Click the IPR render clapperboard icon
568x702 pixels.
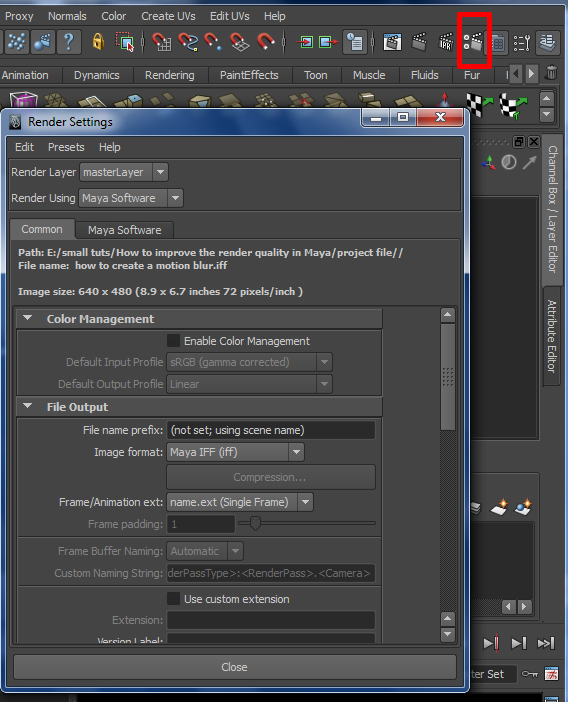click(x=445, y=43)
